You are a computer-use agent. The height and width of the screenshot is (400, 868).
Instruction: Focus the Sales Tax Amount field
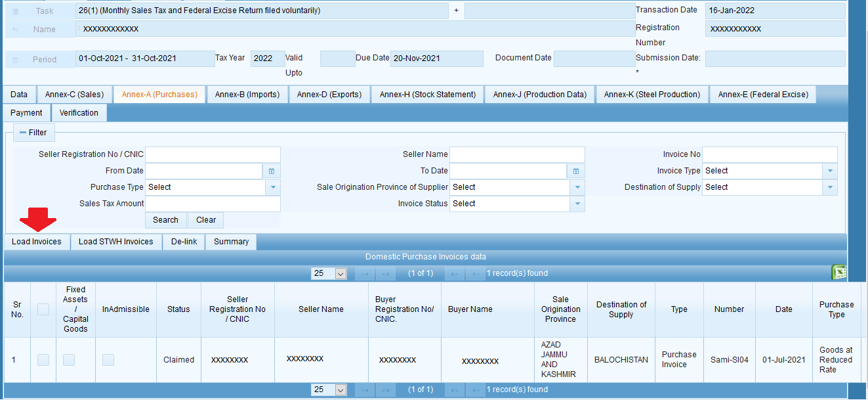pos(213,204)
